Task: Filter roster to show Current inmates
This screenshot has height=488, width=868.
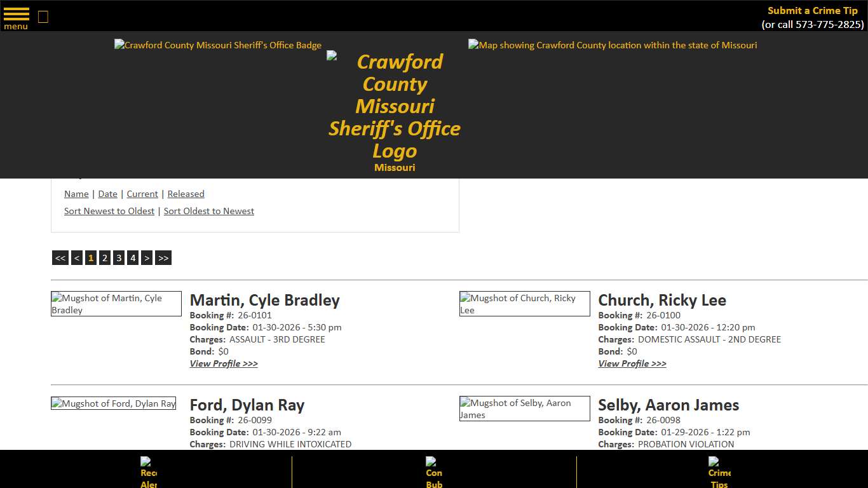Action: 142,194
